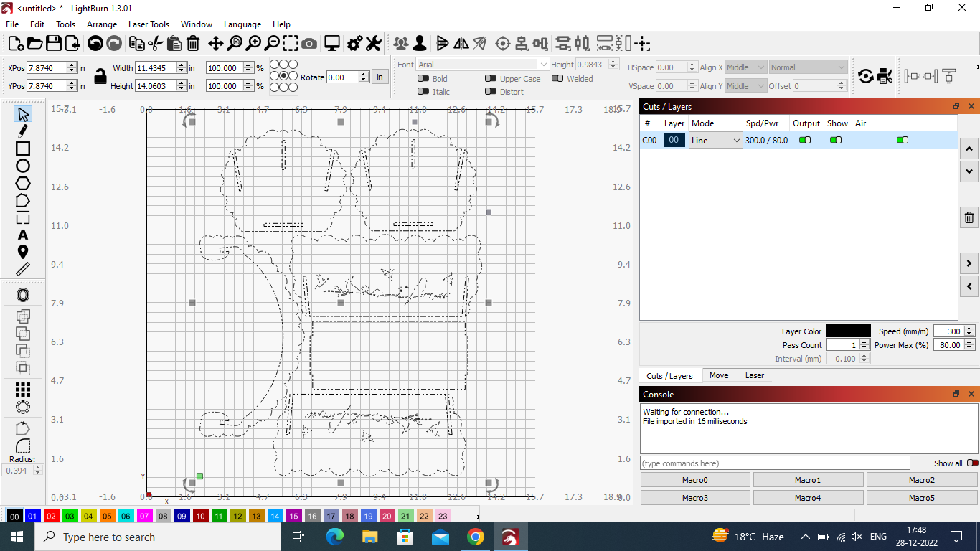
Task: Select the Rectangle tool
Action: [x=22, y=149]
